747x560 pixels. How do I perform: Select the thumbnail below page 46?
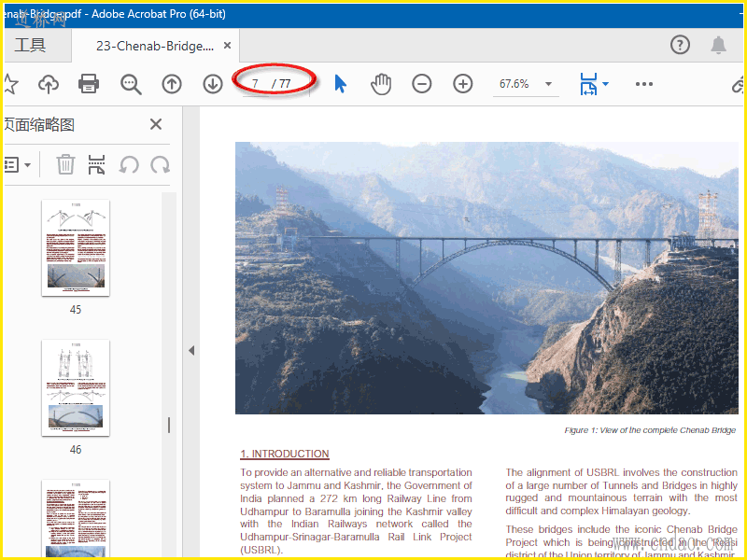click(76, 518)
